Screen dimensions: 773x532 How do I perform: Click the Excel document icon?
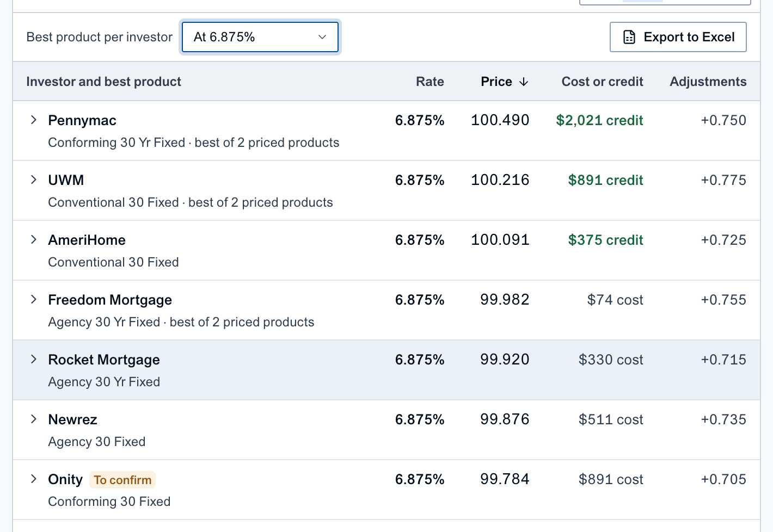pos(629,37)
